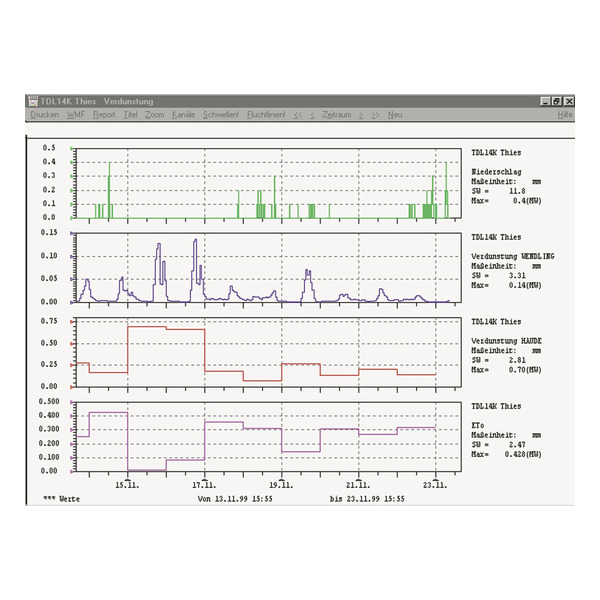Open the Kanäle channel menu
Image resolution: width=600 pixels, height=600 pixels.
coord(184,115)
